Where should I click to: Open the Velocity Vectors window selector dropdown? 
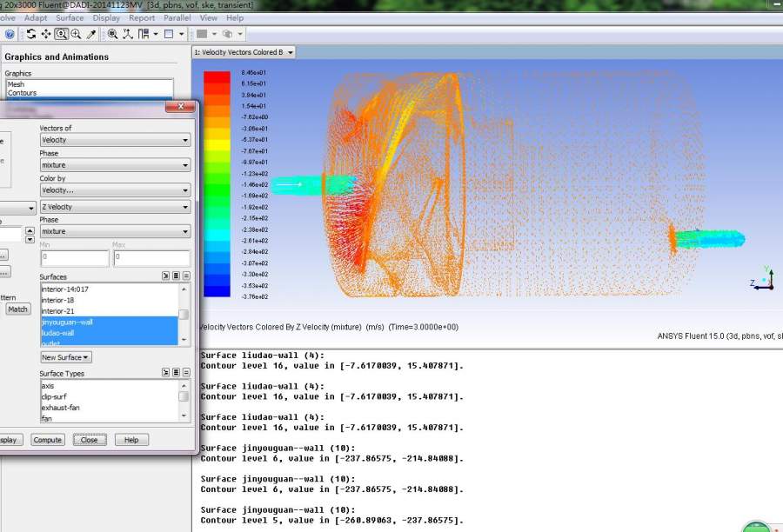291,53
